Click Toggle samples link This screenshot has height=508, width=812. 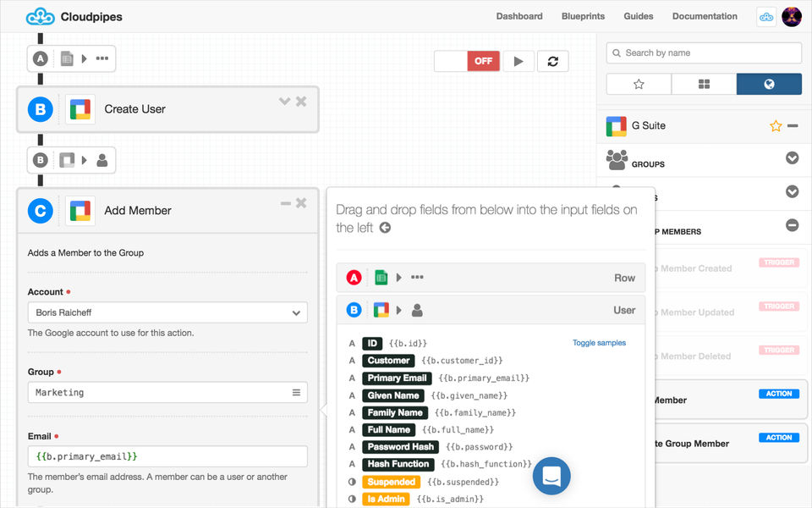click(x=599, y=343)
